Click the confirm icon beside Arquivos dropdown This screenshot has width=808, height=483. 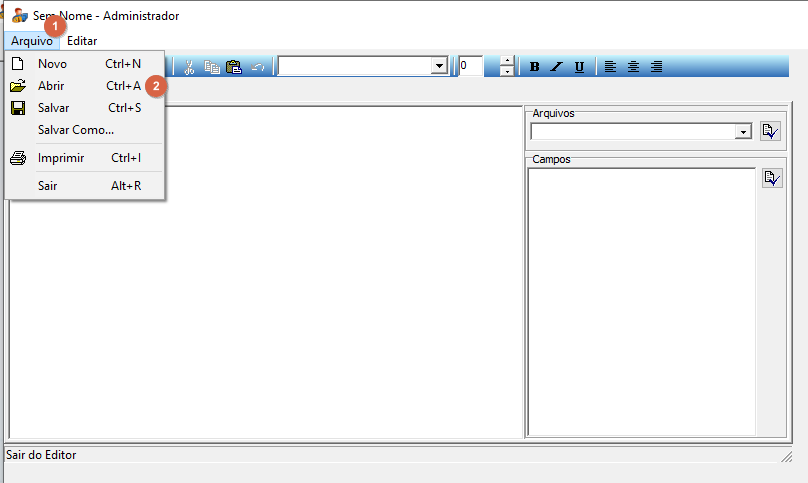pos(770,131)
